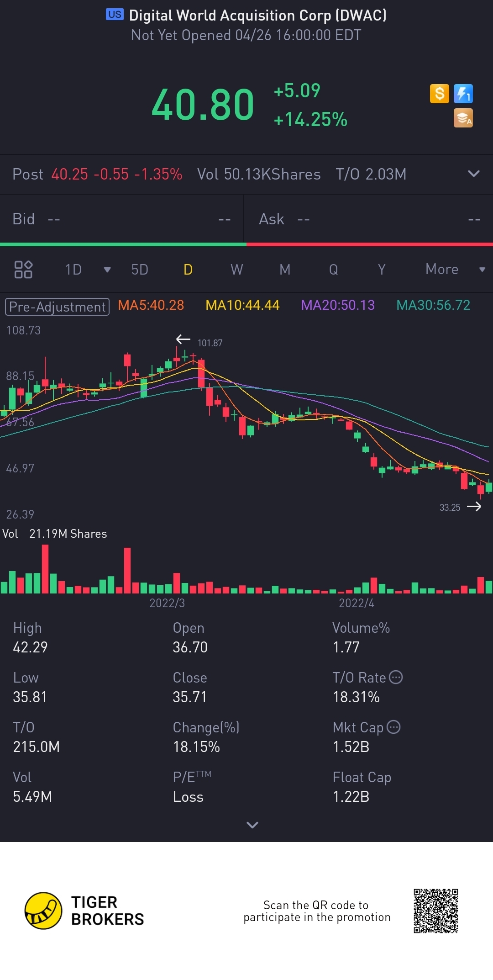Tap the Vol value 5.49M
Image resolution: width=493 pixels, height=980 pixels.
pyautogui.click(x=32, y=797)
